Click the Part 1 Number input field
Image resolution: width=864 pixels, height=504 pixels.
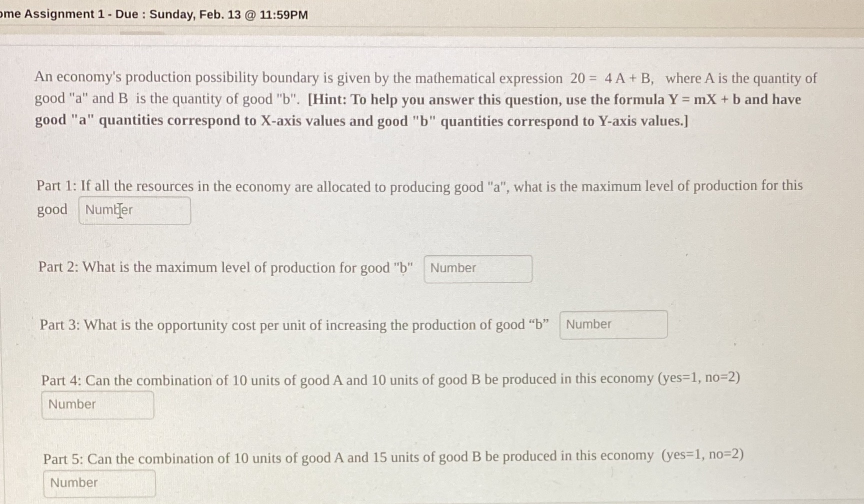click(134, 210)
